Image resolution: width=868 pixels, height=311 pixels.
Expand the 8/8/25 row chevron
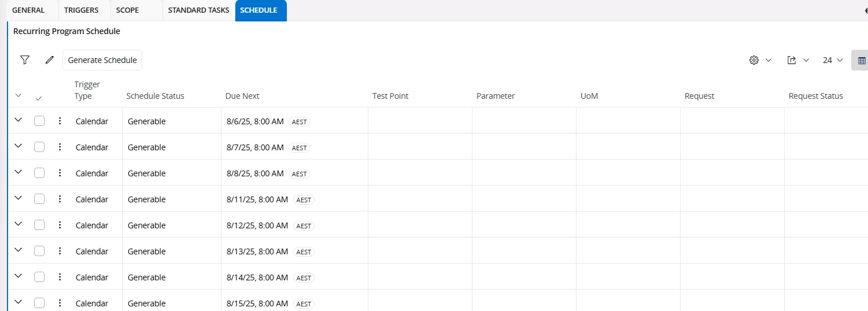(18, 172)
